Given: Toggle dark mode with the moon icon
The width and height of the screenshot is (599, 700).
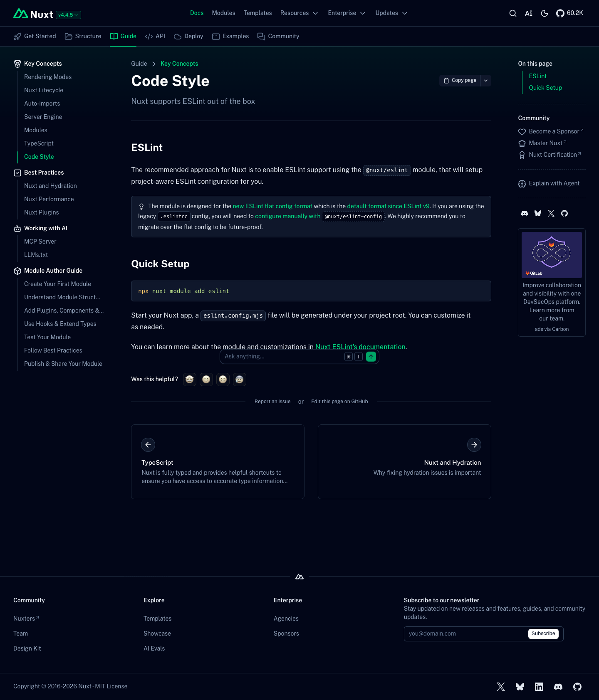Looking at the screenshot, I should pos(545,13).
